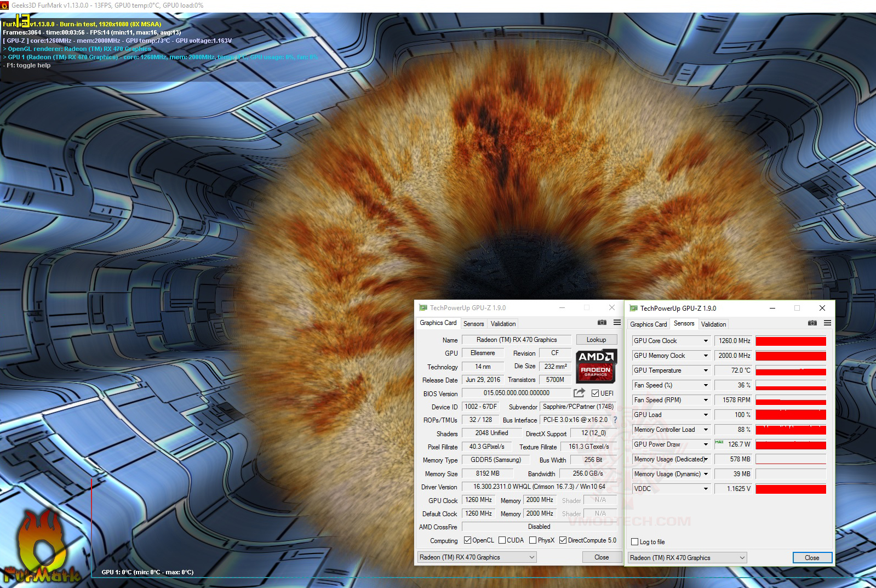876x588 pixels.
Task: Switch to Graphics Card tab in right GPU-Z window
Action: [x=648, y=324]
